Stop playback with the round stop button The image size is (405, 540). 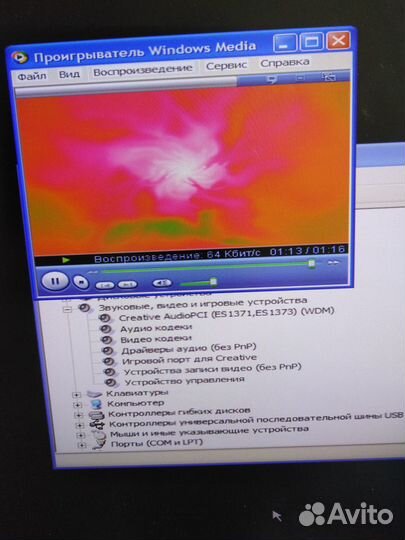tap(81, 282)
